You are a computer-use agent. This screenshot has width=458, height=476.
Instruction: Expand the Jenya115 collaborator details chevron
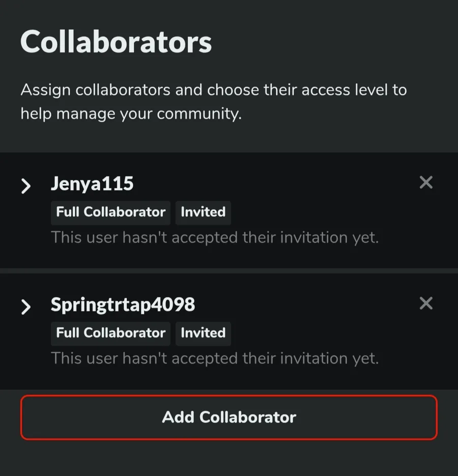pos(26,186)
